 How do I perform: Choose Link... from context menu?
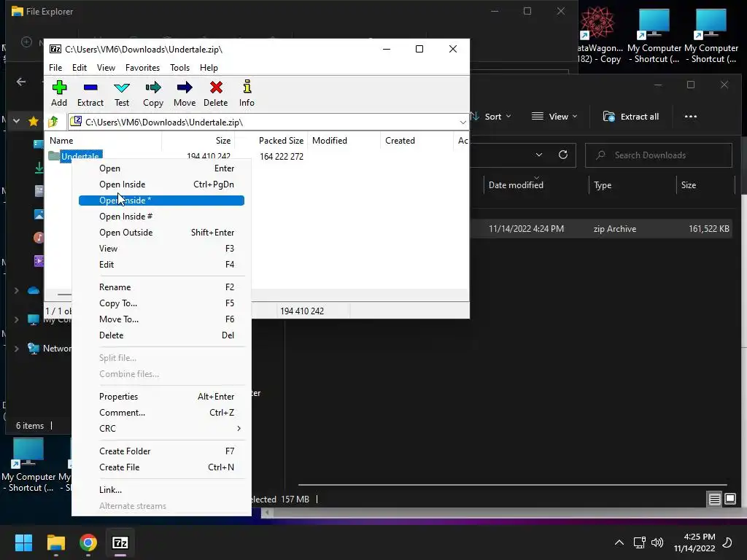(161, 489)
